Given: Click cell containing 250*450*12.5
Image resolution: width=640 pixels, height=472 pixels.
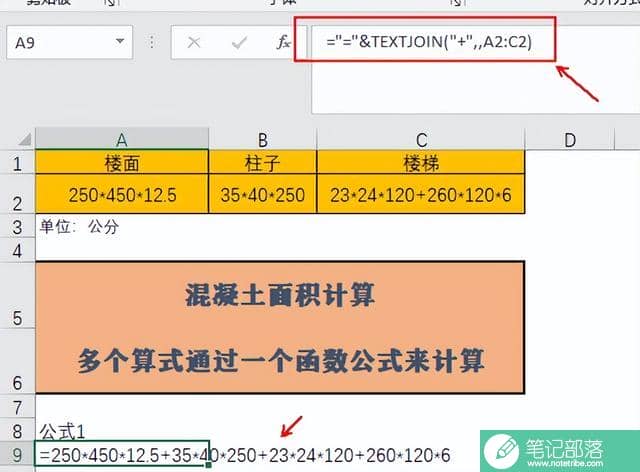Looking at the screenshot, I should point(122,194).
